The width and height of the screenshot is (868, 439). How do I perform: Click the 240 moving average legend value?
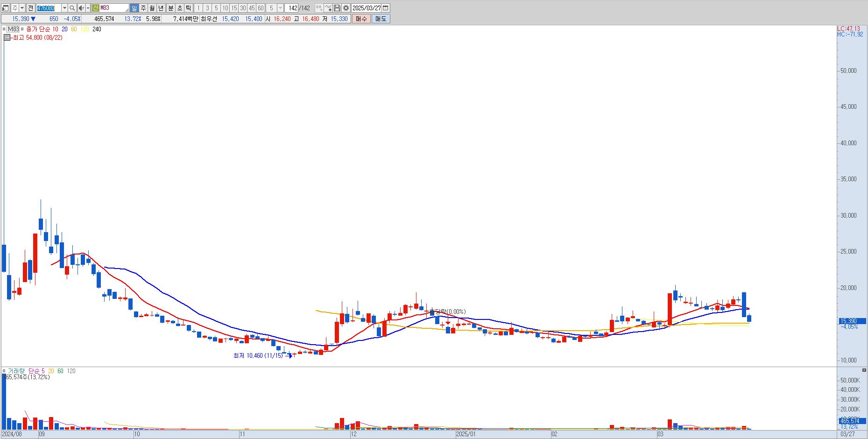point(97,29)
